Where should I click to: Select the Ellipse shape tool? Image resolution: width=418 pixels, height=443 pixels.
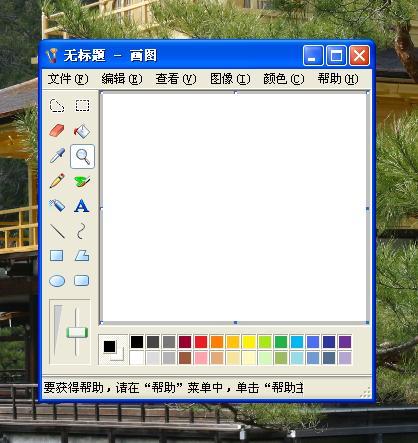click(x=57, y=281)
